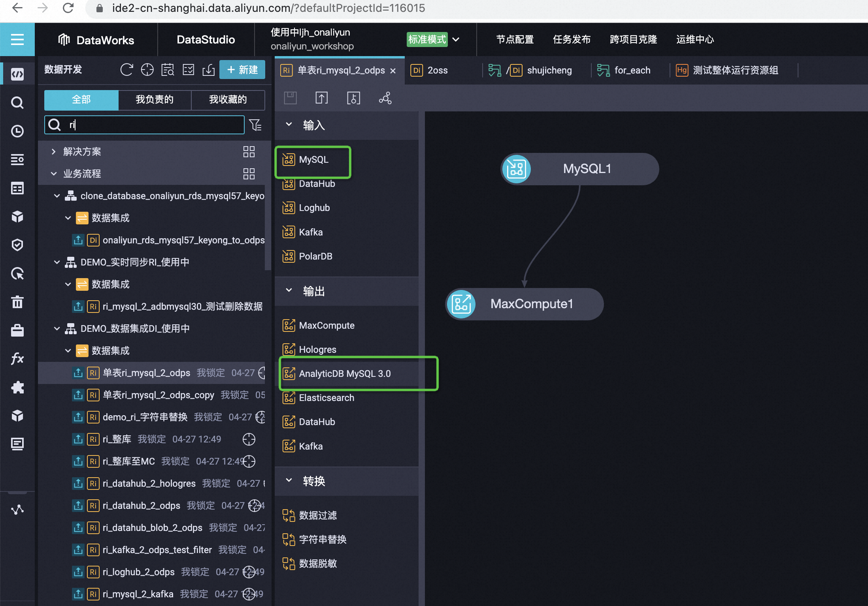Click the hamburger menu icon at top left
The height and width of the screenshot is (606, 868).
pos(17,40)
